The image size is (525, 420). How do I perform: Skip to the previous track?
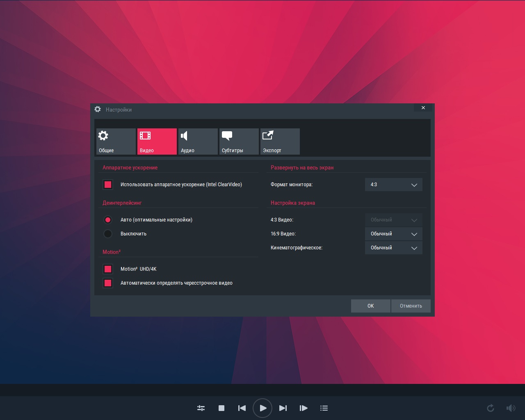tap(242, 408)
